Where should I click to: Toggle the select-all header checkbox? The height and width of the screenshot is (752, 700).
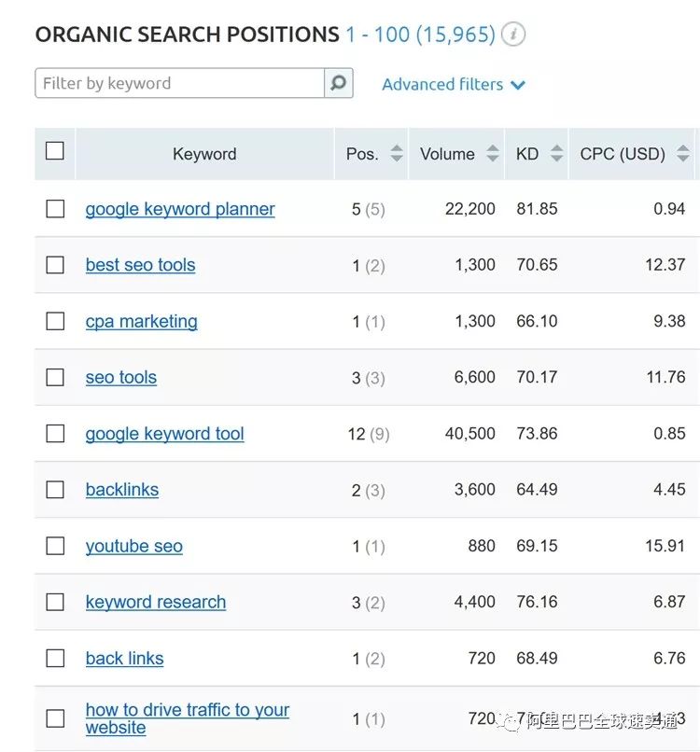pos(55,151)
